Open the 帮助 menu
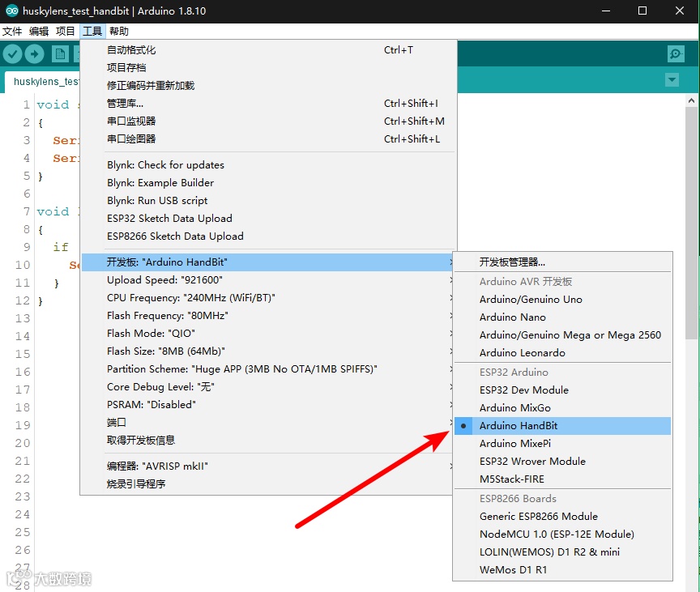Image resolution: width=700 pixels, height=592 pixels. [x=119, y=32]
